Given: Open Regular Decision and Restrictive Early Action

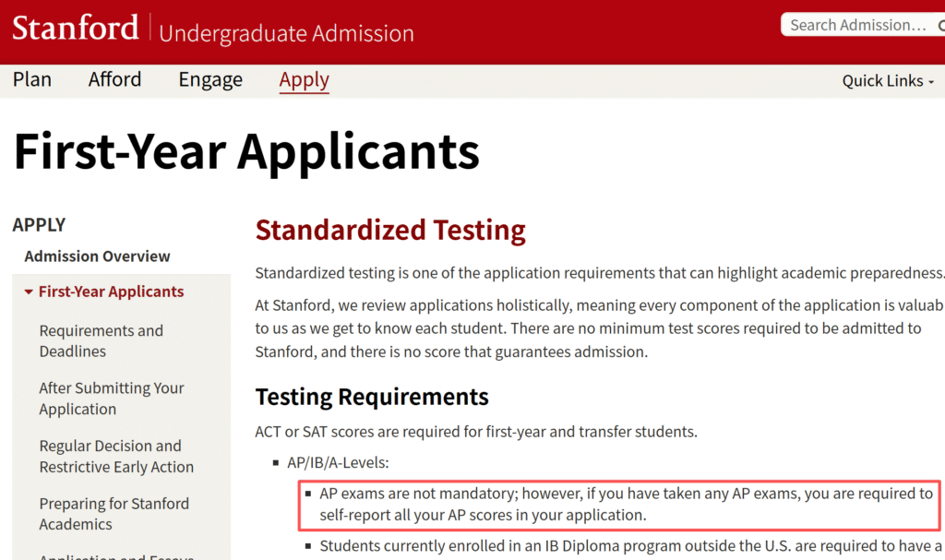Looking at the screenshot, I should pyautogui.click(x=116, y=456).
